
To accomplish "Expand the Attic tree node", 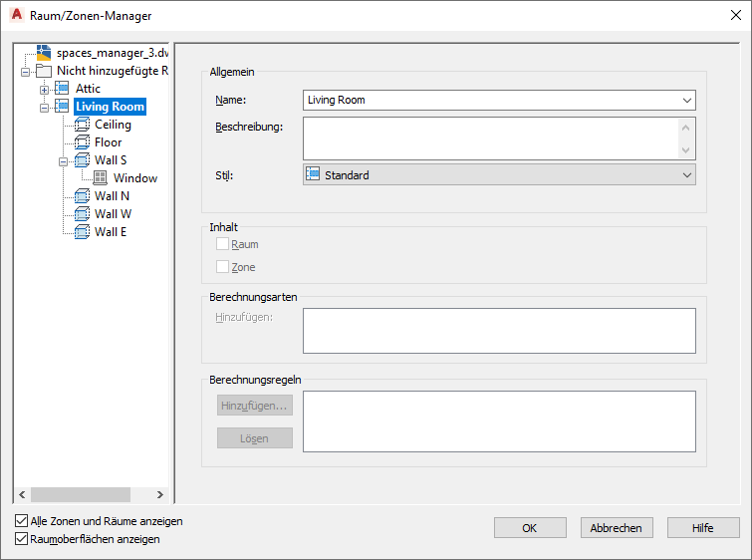I will pos(44,90).
